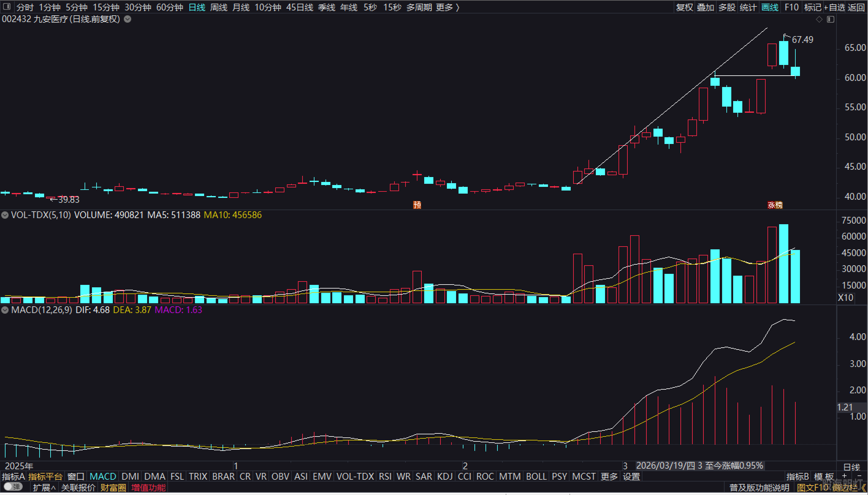Click the 返回 back button
Viewport: 868px width, 495px height.
[856, 7]
